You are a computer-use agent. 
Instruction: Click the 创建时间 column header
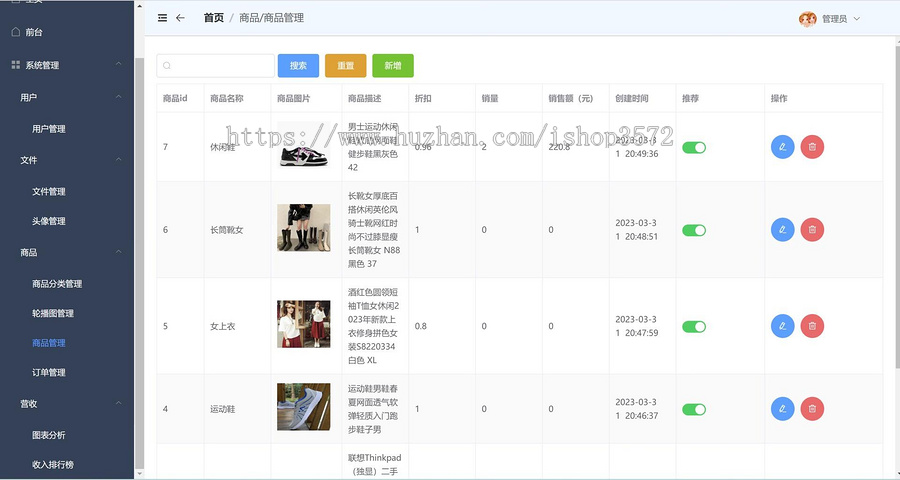pos(632,98)
